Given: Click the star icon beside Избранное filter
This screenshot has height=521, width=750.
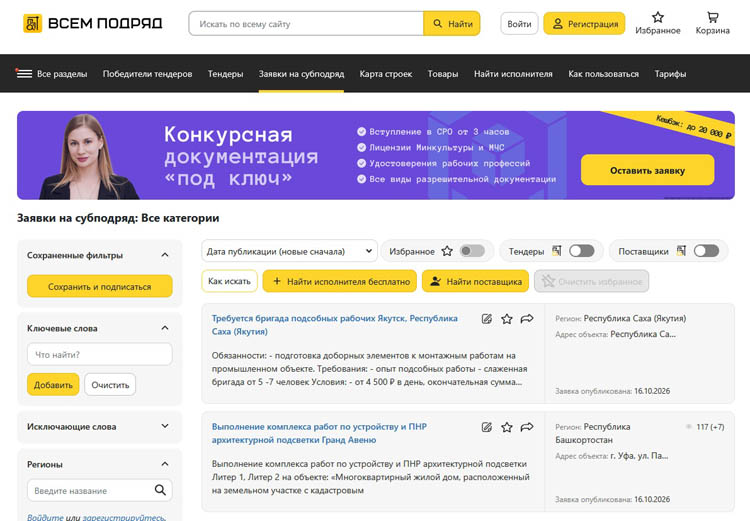Looking at the screenshot, I should click(x=447, y=251).
